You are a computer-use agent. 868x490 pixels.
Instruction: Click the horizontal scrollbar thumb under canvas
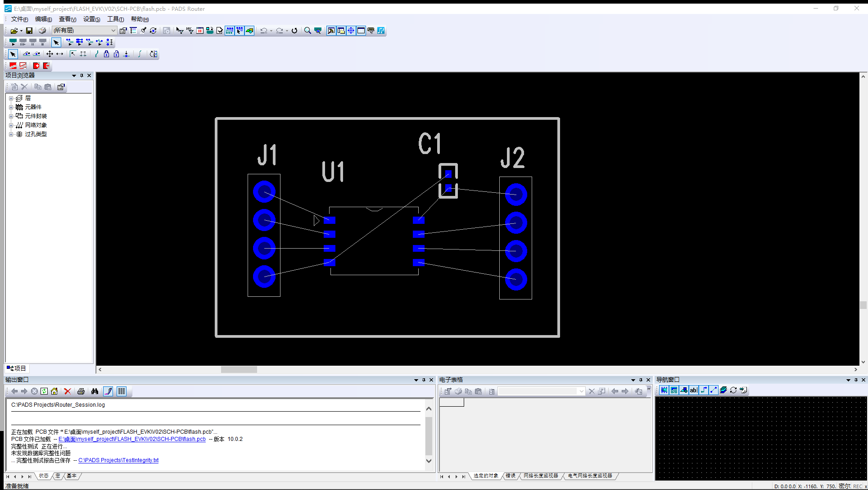[239, 370]
